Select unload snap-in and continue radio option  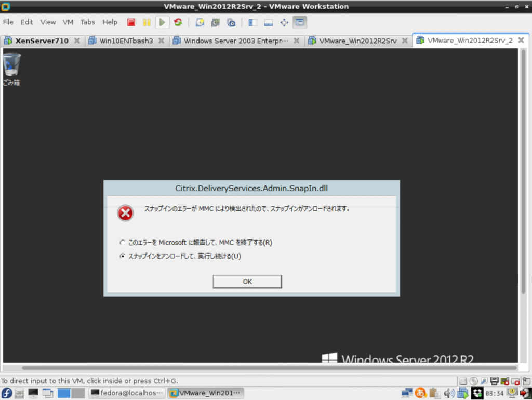click(180, 256)
